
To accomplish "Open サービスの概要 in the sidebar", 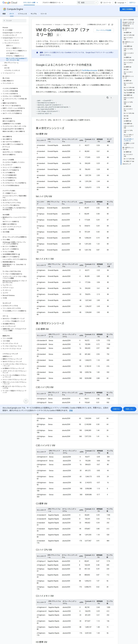I will (7, 30).
